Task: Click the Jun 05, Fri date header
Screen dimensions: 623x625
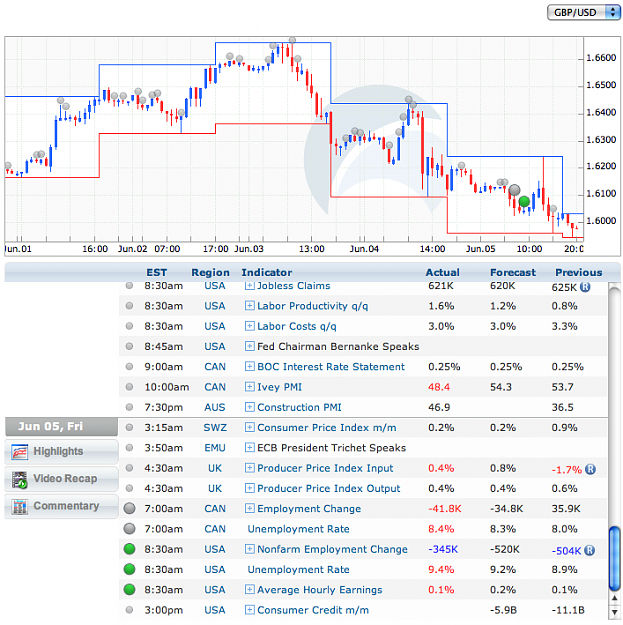Action: pos(61,427)
